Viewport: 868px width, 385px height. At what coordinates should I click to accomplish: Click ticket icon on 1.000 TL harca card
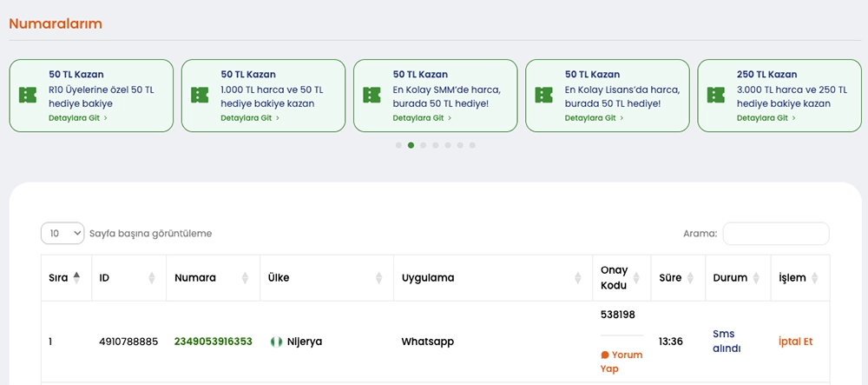pyautogui.click(x=200, y=96)
